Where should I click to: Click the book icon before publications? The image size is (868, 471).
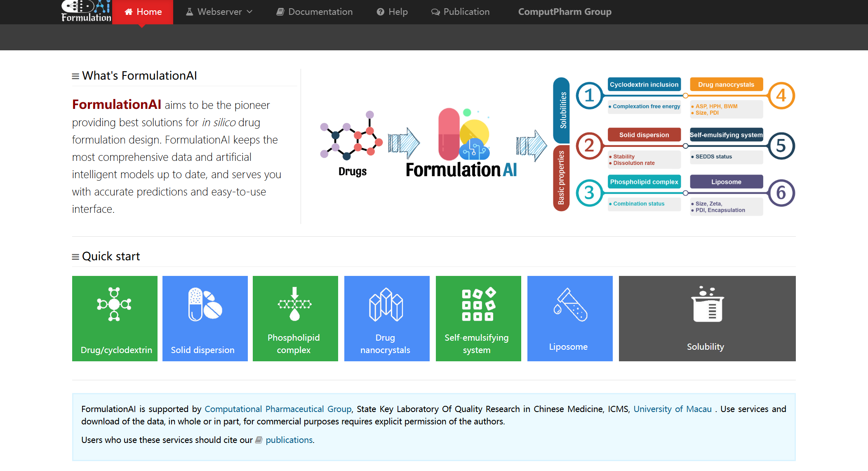[259, 440]
